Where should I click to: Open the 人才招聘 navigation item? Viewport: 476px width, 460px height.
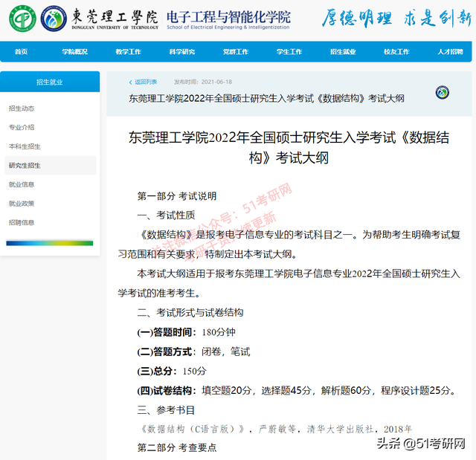(x=449, y=52)
